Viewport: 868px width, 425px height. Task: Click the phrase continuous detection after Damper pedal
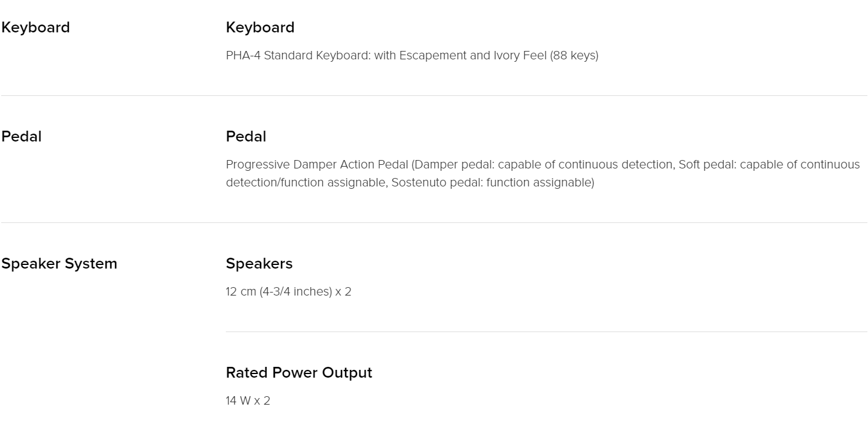click(x=615, y=165)
